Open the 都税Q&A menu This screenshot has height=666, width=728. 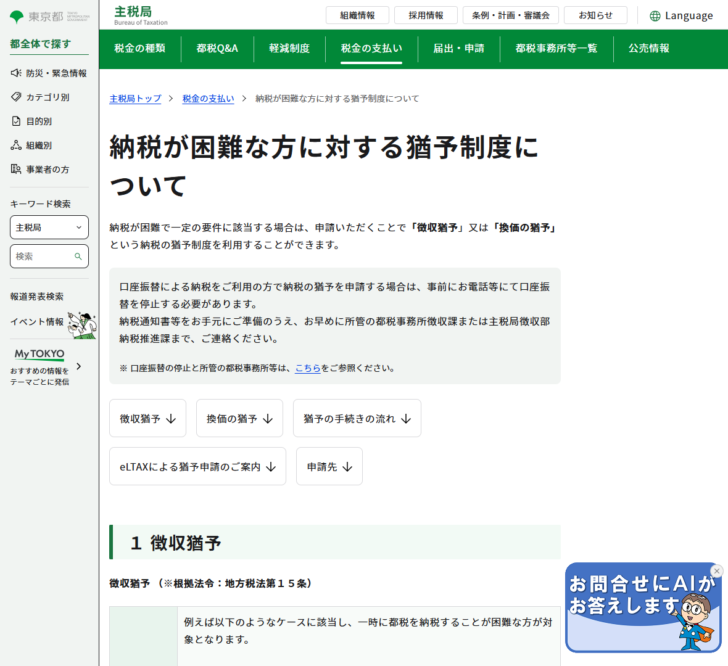point(217,49)
